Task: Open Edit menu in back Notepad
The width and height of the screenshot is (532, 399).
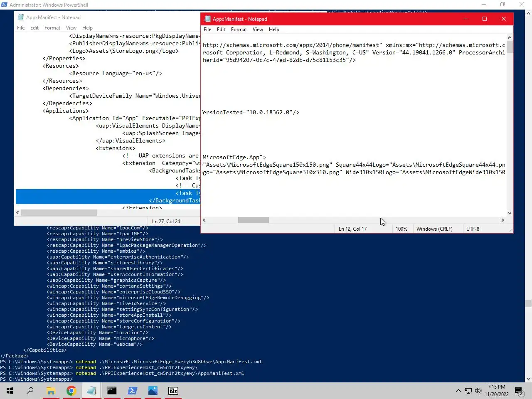Action: [x=34, y=28]
